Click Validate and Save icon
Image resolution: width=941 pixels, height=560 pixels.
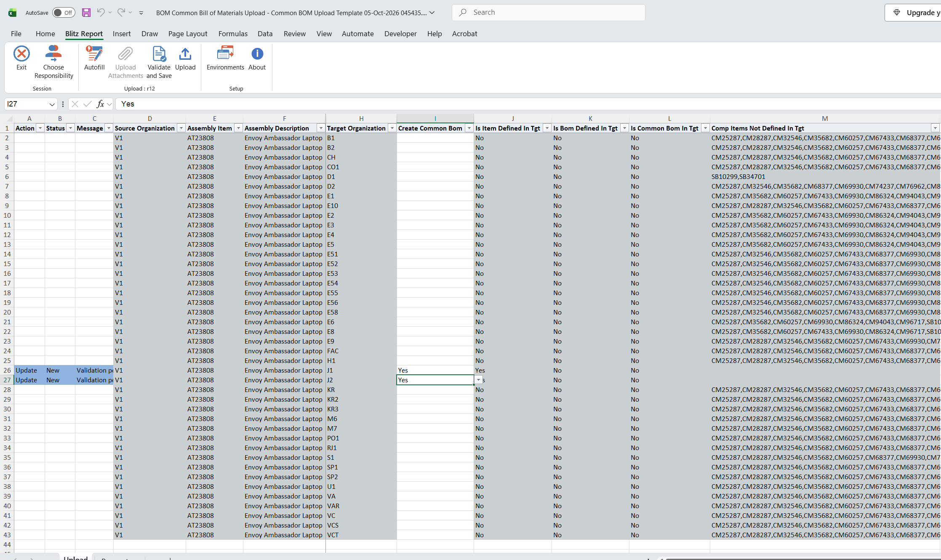tap(159, 54)
